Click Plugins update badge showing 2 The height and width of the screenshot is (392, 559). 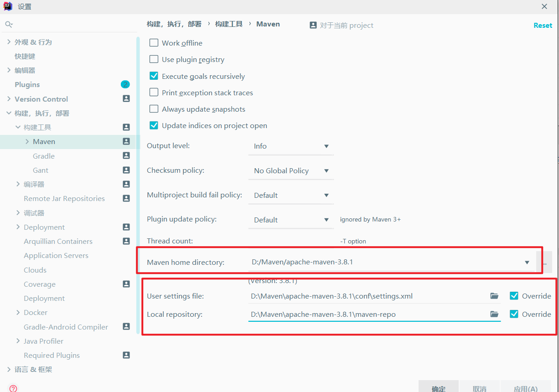pos(125,84)
